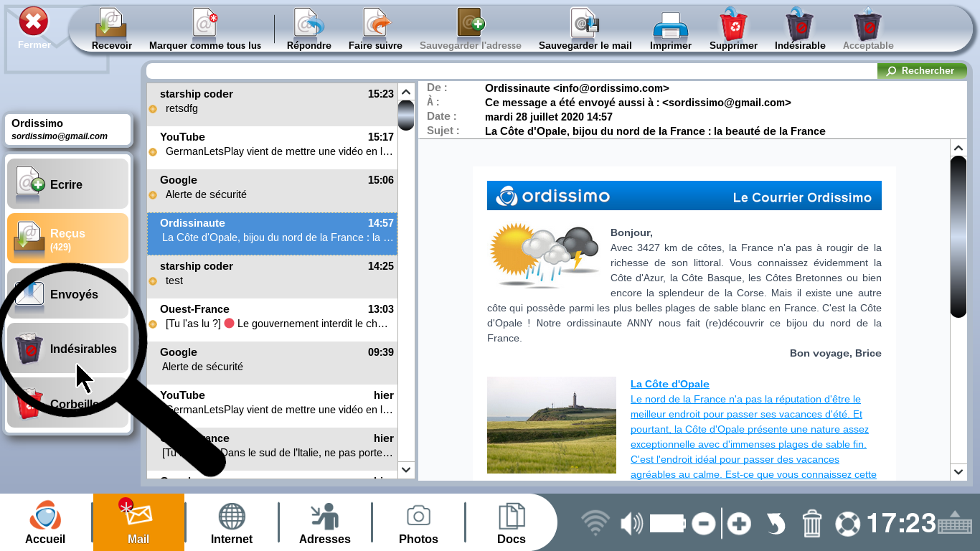
Task: Click the weather illustration image
Action: 544,256
